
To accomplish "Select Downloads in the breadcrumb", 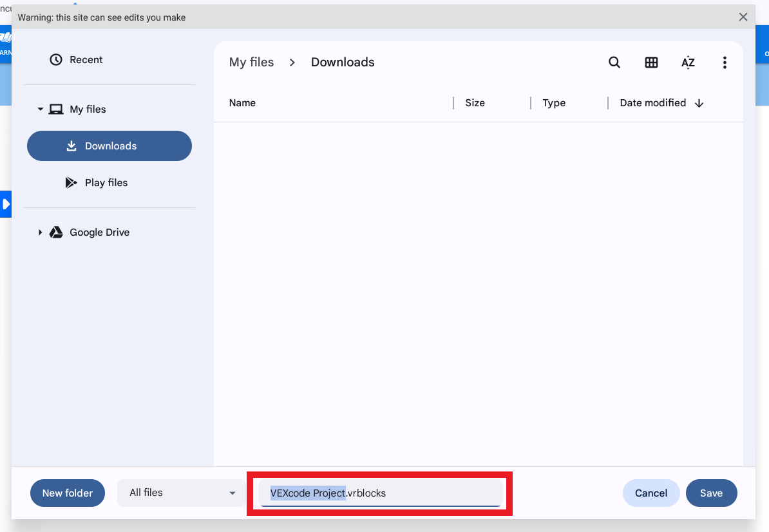I will click(x=342, y=62).
